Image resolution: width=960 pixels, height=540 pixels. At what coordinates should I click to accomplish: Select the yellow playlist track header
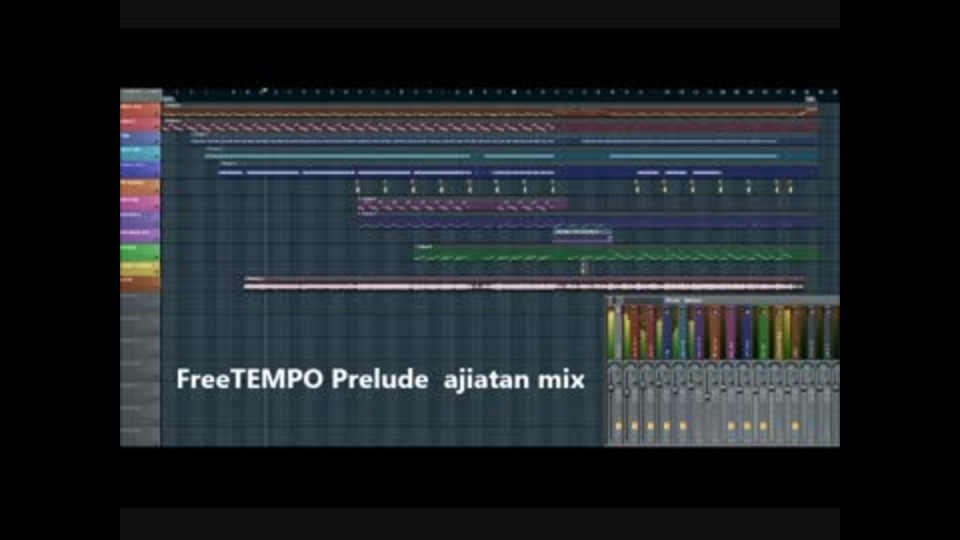(x=140, y=269)
